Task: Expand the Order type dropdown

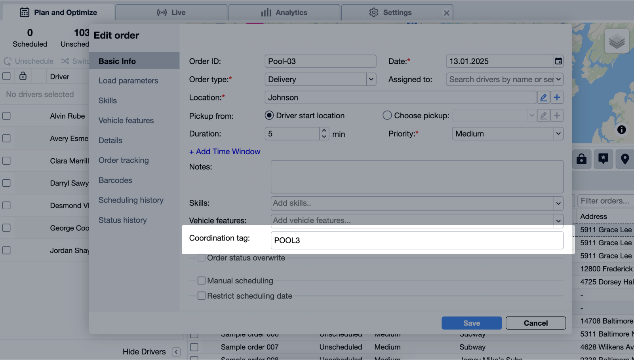Action: click(371, 80)
